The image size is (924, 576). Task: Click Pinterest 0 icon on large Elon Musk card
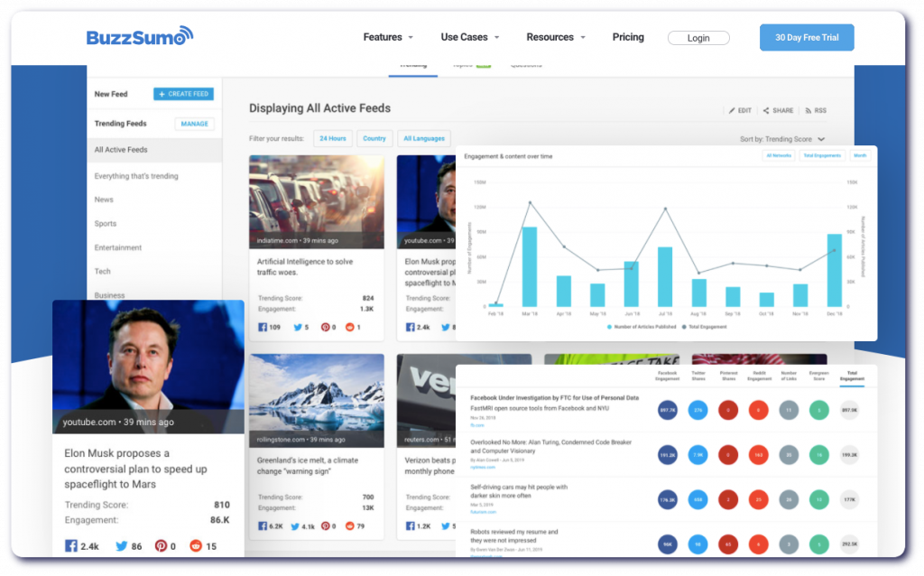coord(161,546)
